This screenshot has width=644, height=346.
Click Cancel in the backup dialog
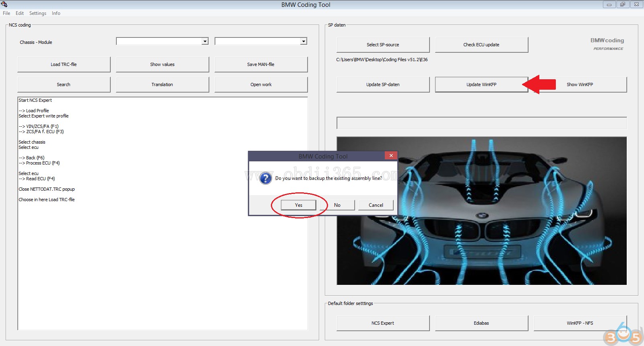coord(376,205)
